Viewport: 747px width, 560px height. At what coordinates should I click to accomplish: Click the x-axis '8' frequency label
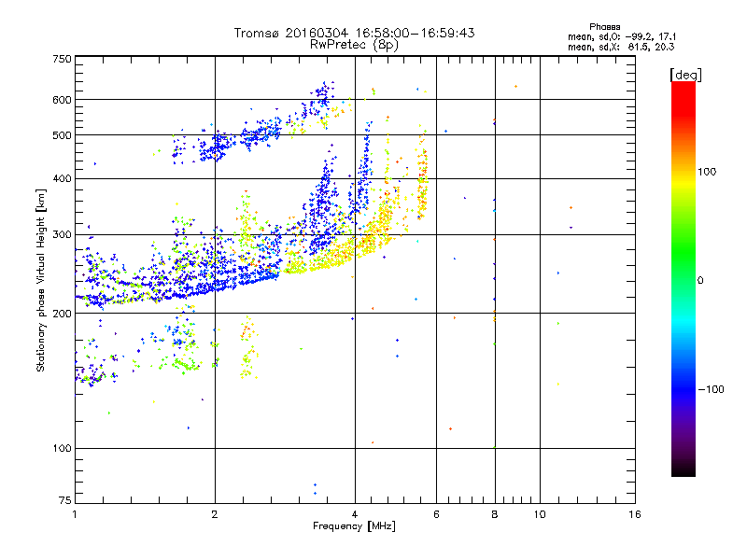coord(495,514)
